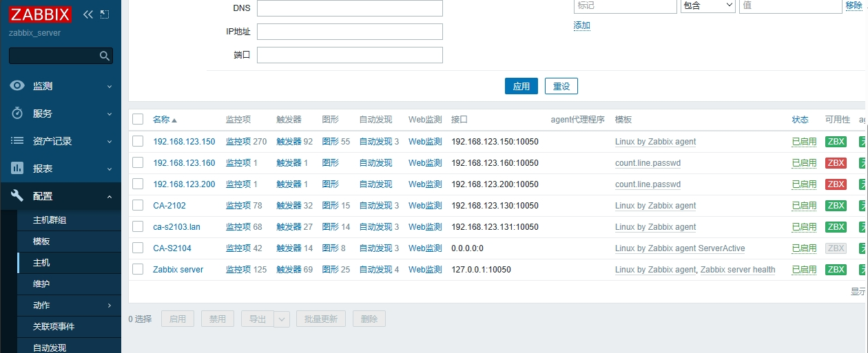The width and height of the screenshot is (868, 353).
Task: Click the eye icon for Monitoring
Action: click(17, 86)
